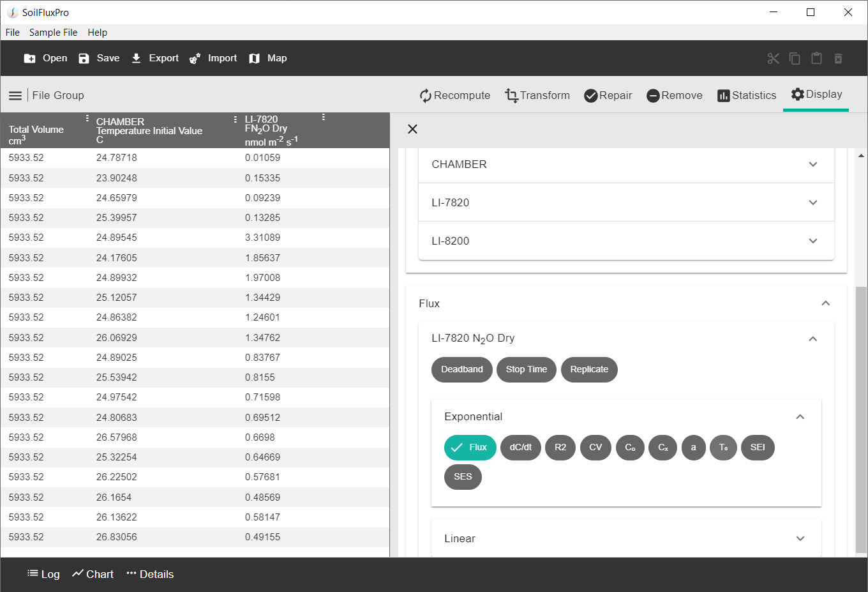The height and width of the screenshot is (592, 868).
Task: Toggle the Replicate chip
Action: pyautogui.click(x=589, y=369)
